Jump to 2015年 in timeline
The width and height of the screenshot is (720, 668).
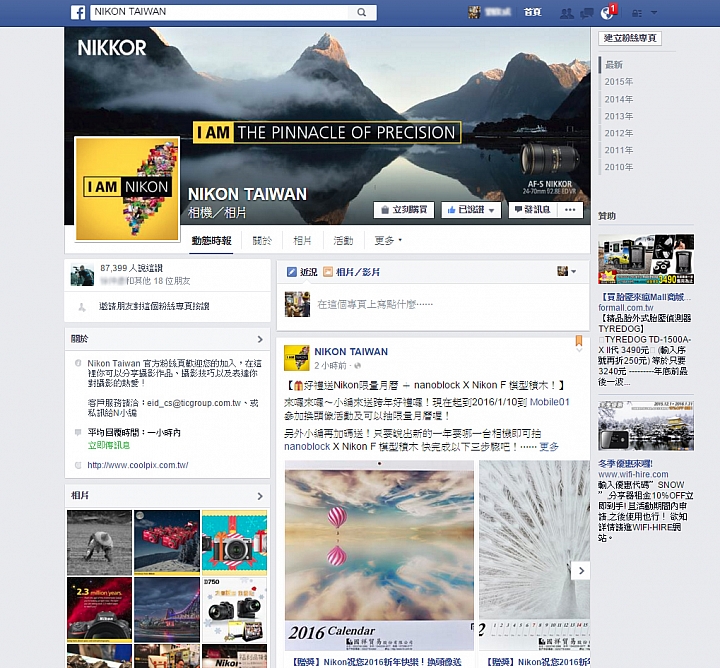pos(619,82)
